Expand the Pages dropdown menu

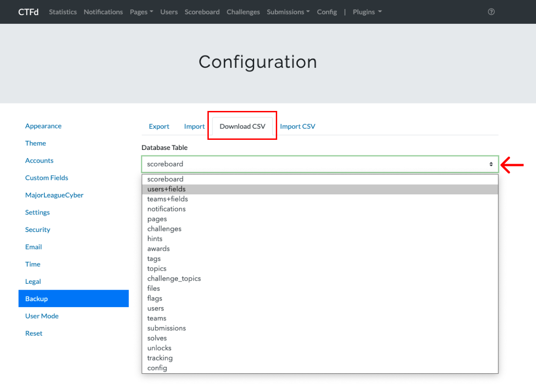click(141, 12)
